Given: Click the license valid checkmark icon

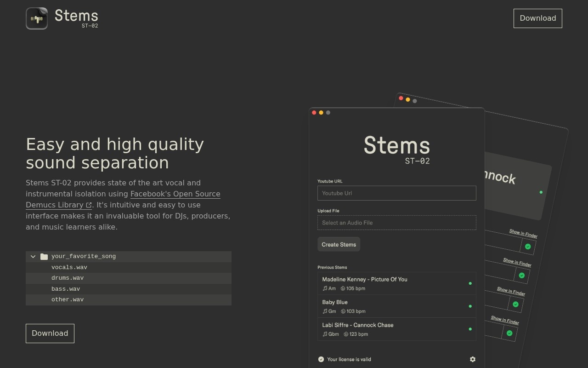Looking at the screenshot, I should (321, 359).
